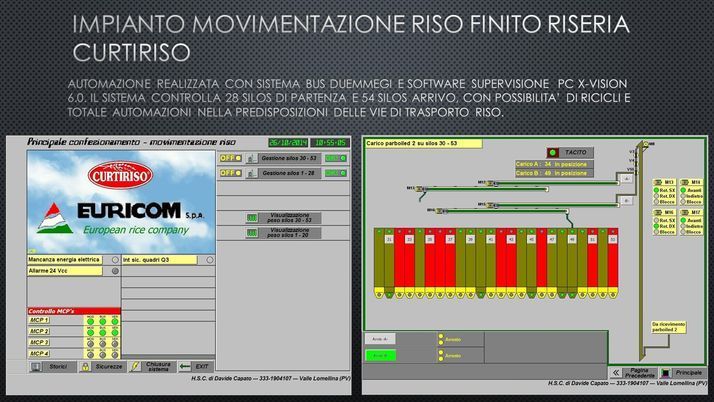714x402 pixels.
Task: Click the EXIT green arrow icon
Action: 184,366
